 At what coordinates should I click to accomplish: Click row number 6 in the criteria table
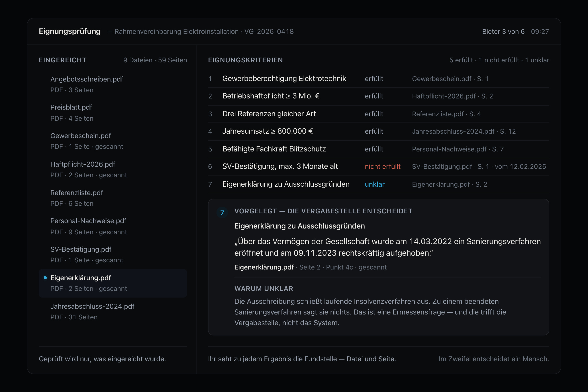pyautogui.click(x=210, y=167)
